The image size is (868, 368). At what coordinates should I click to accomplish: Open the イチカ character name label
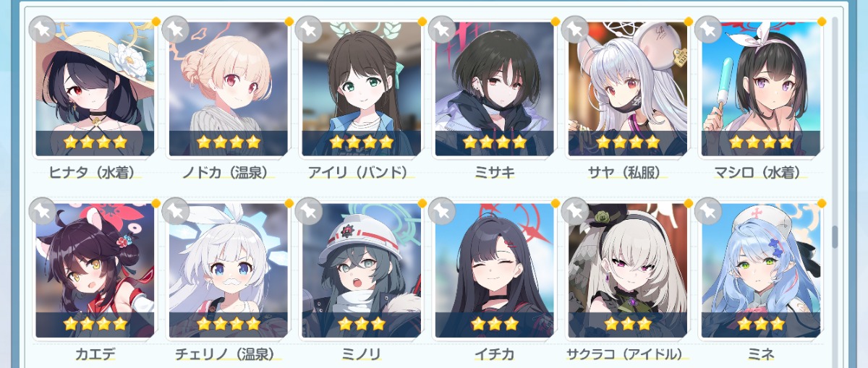494,354
